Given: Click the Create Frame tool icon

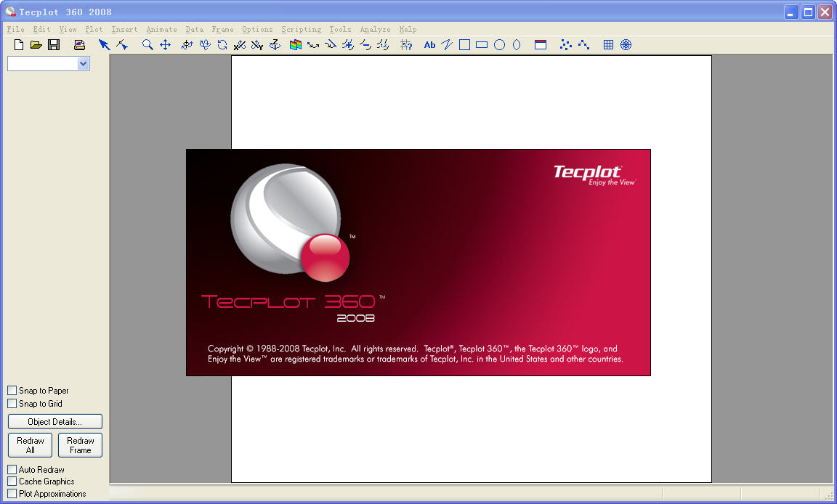Looking at the screenshot, I should (x=541, y=45).
